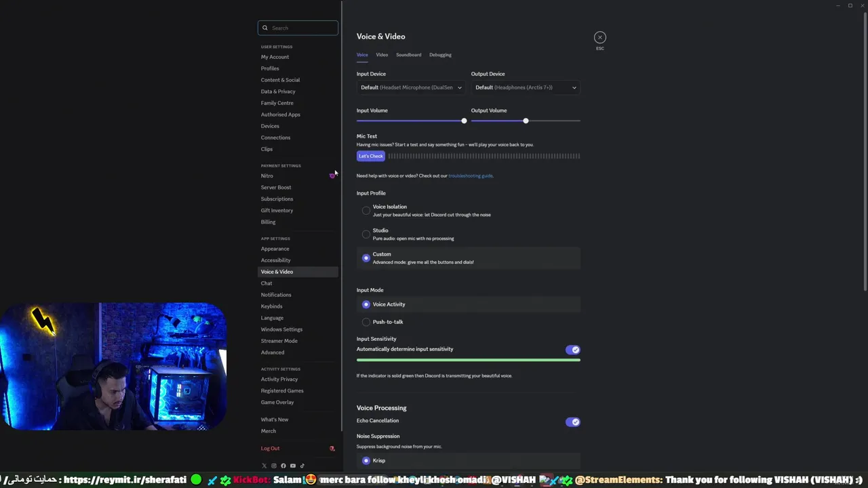Viewport: 868px width, 488px height.
Task: Click the green input sensitivity indicator bar
Action: coord(469,360)
